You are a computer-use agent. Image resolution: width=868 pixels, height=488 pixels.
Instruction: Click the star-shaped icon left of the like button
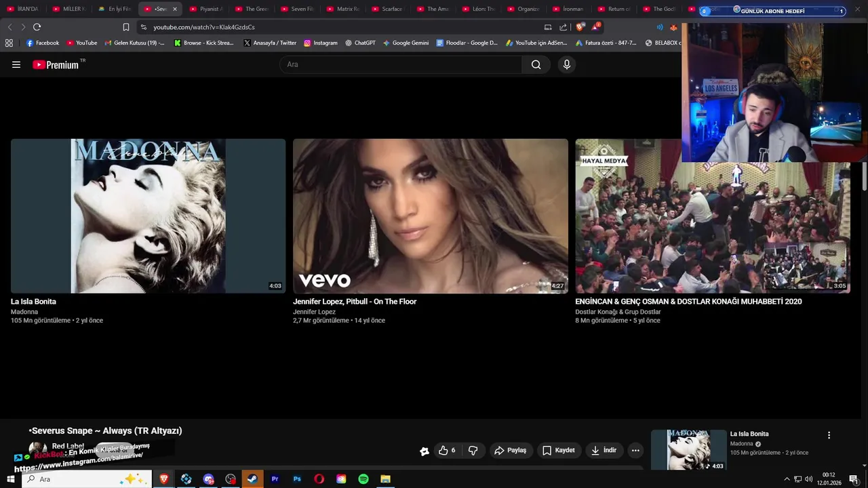(x=425, y=451)
